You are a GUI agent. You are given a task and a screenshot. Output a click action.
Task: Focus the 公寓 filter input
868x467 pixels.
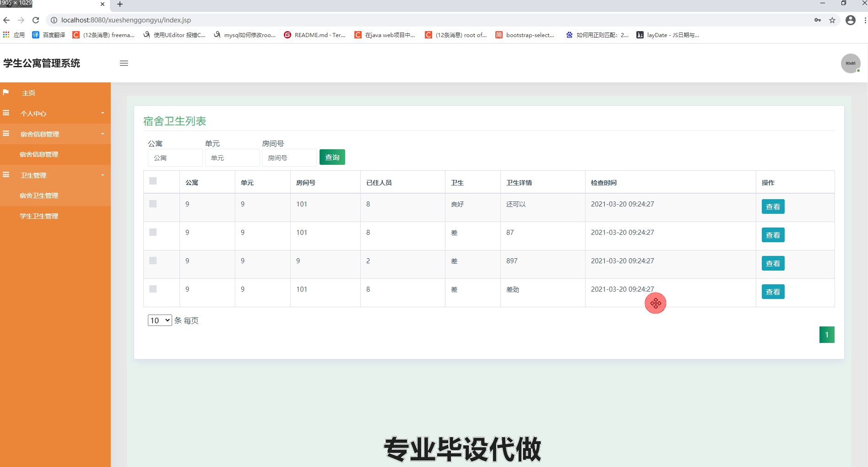click(175, 158)
